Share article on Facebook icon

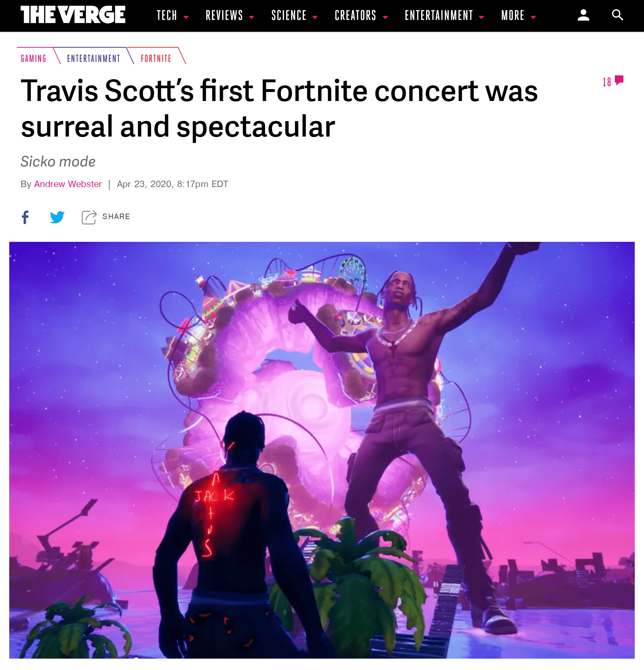coord(25,217)
